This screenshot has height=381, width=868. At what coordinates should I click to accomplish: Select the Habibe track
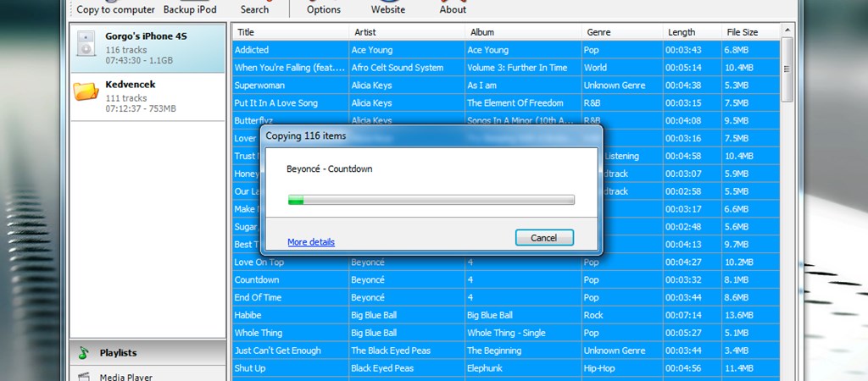click(x=505, y=315)
